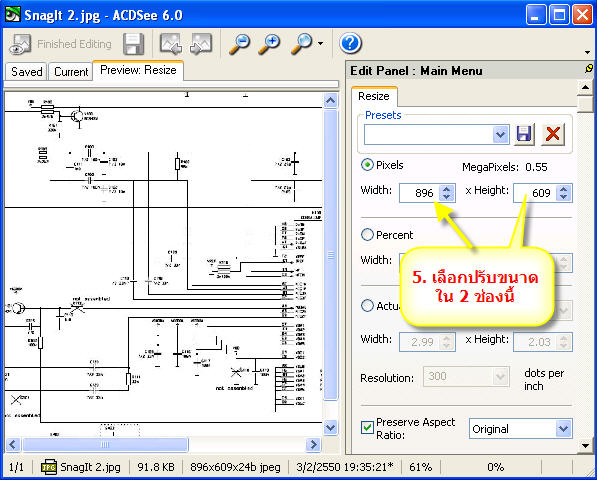Viewport: 597px width, 480px height.
Task: Open Help with the question mark icon
Action: (350, 43)
